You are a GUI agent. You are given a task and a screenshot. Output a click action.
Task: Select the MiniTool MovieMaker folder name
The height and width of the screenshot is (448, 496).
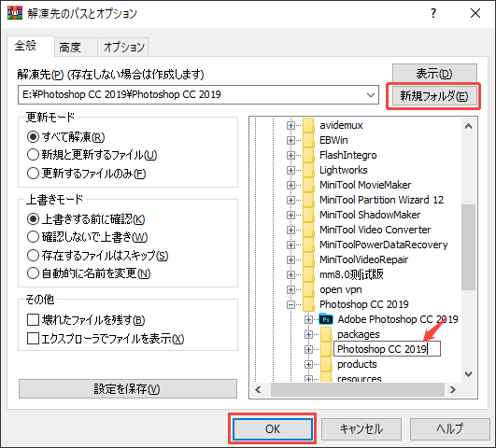pos(365,185)
